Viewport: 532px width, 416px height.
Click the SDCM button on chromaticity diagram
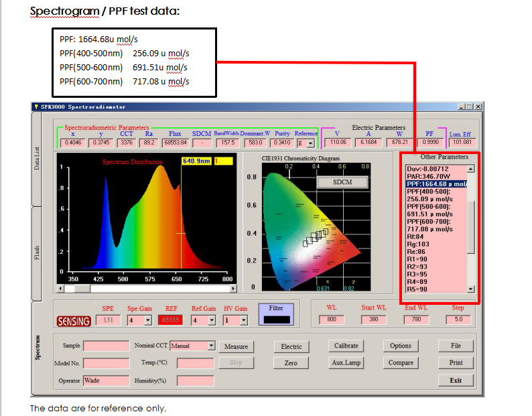(x=342, y=182)
